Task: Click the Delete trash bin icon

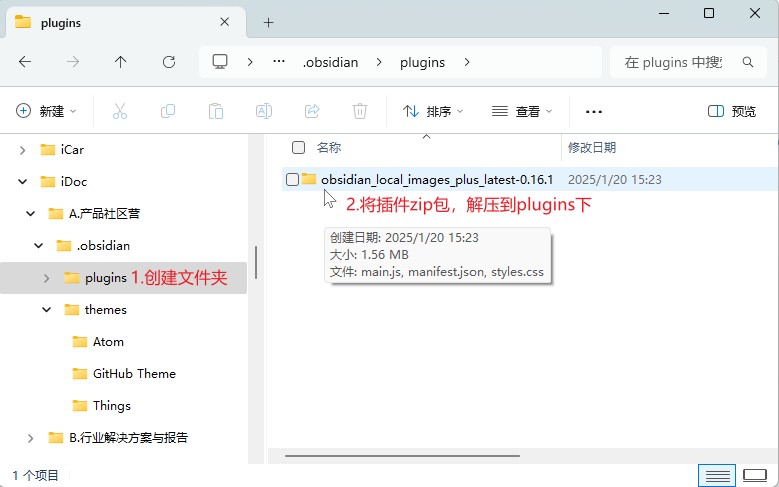Action: tap(360, 111)
